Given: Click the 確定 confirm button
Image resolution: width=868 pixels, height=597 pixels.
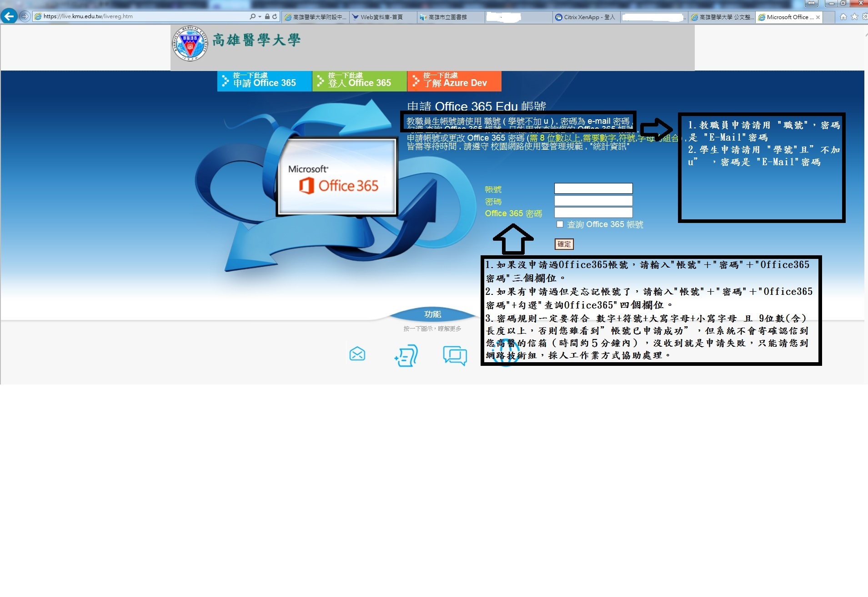Looking at the screenshot, I should point(564,244).
